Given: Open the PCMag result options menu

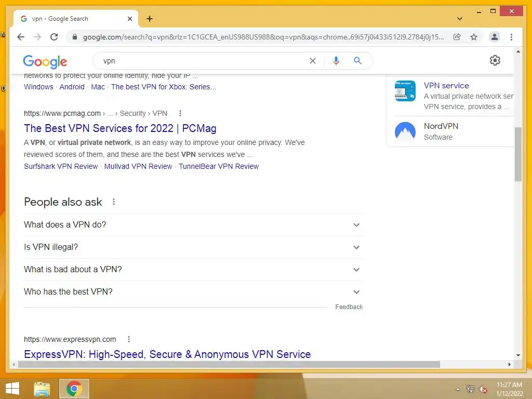Looking at the screenshot, I should [180, 113].
